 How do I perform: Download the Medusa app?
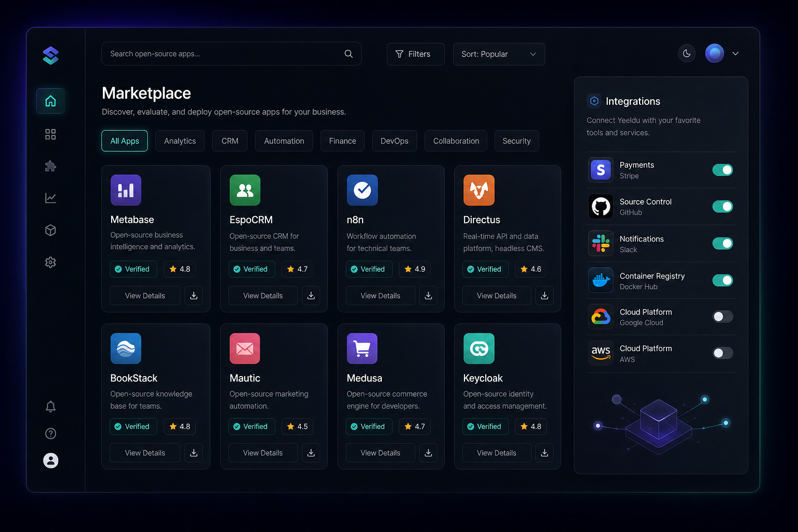(429, 453)
